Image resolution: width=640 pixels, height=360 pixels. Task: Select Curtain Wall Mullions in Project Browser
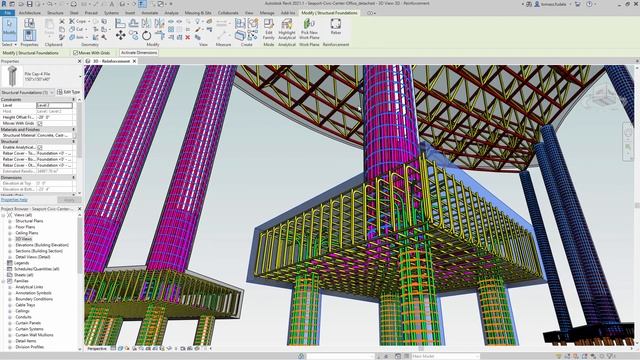point(34,335)
